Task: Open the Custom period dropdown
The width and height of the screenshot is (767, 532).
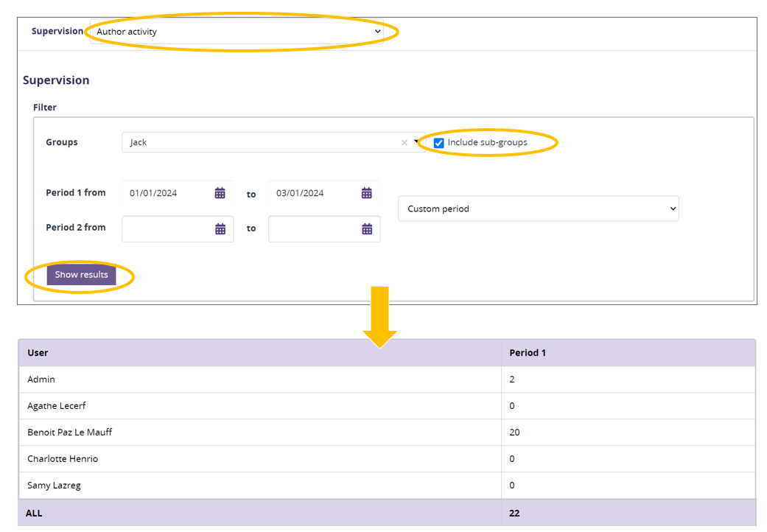Action: click(538, 209)
